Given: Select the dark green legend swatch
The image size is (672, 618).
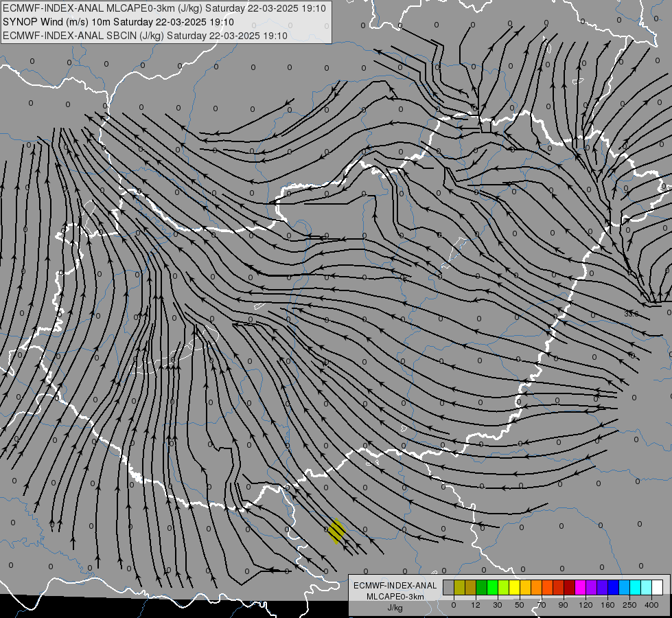Looking at the screenshot, I should [481, 588].
